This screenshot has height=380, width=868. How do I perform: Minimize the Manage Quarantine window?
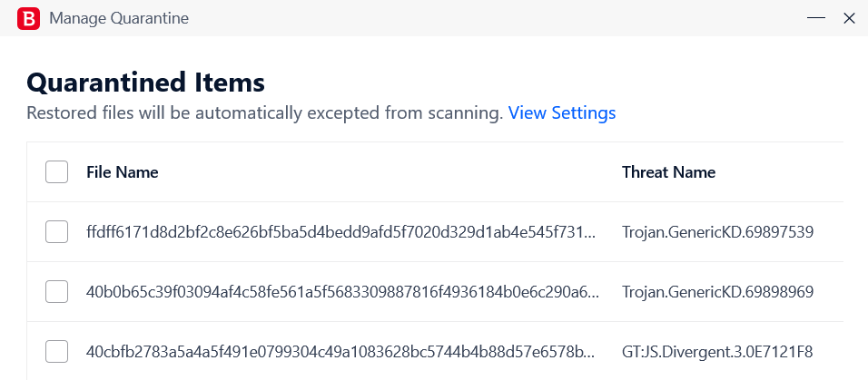[816, 18]
